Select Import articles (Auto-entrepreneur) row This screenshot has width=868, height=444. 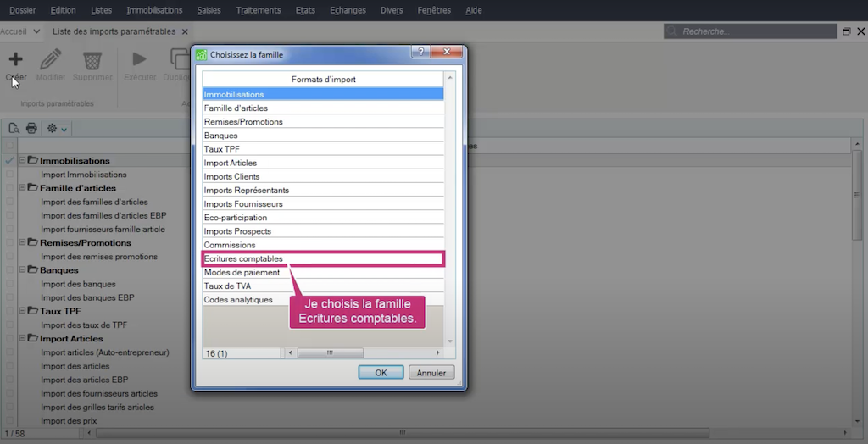105,352
